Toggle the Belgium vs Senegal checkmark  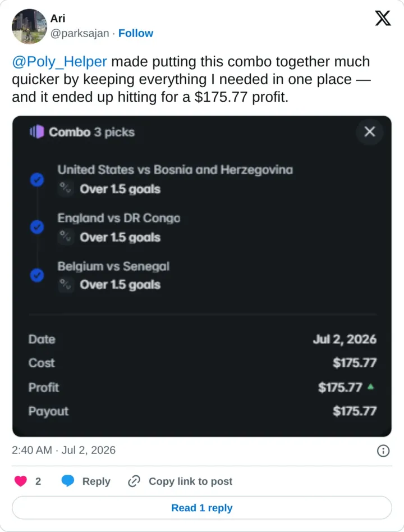[37, 275]
